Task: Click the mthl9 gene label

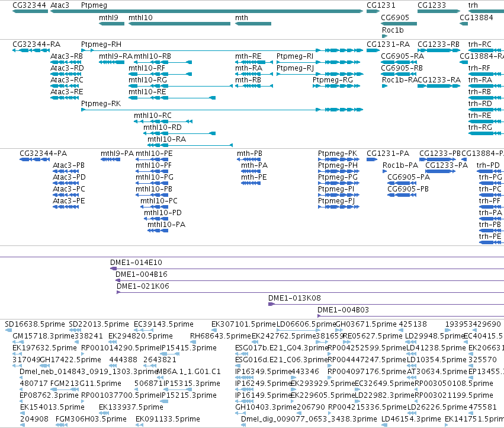Action: click(x=108, y=18)
